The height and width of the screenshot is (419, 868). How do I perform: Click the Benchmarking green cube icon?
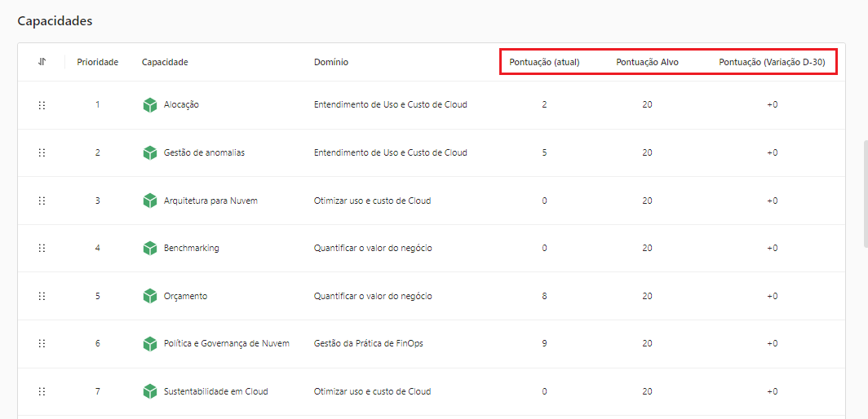point(149,248)
